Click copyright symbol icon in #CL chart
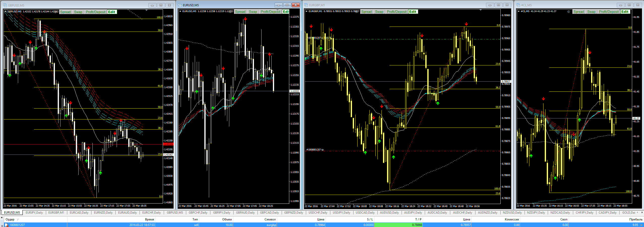Image resolution: width=644 pixels, height=227 pixels. (x=569, y=12)
